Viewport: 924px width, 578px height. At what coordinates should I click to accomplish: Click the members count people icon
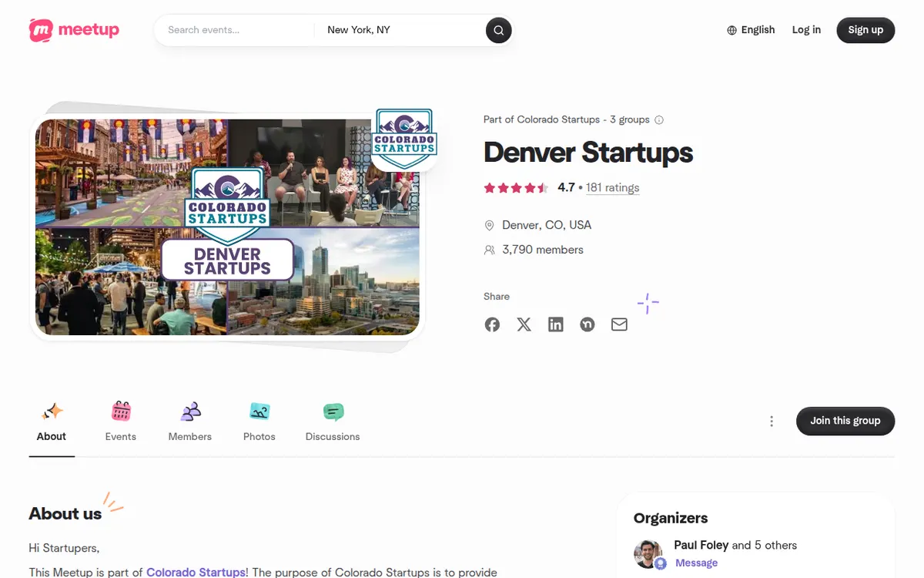pos(489,250)
